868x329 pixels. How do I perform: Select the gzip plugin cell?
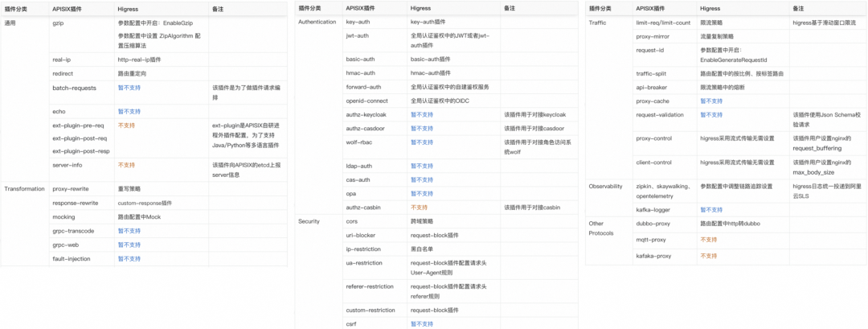coord(59,23)
